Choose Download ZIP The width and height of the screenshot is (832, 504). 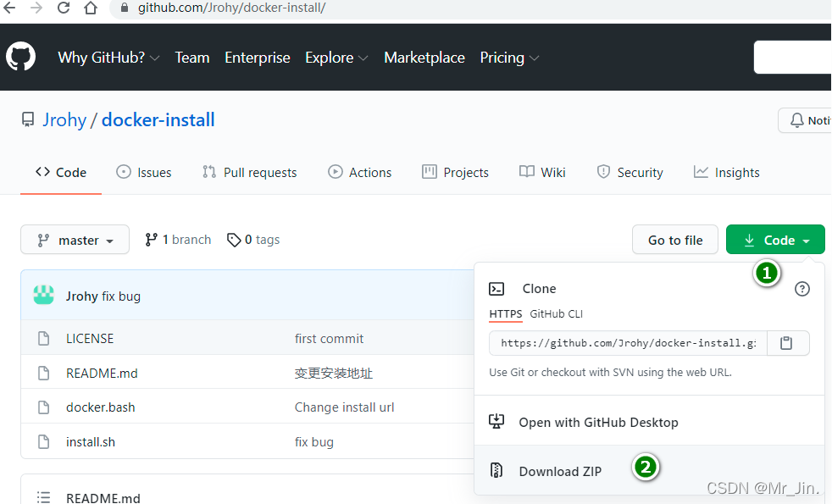coord(560,471)
